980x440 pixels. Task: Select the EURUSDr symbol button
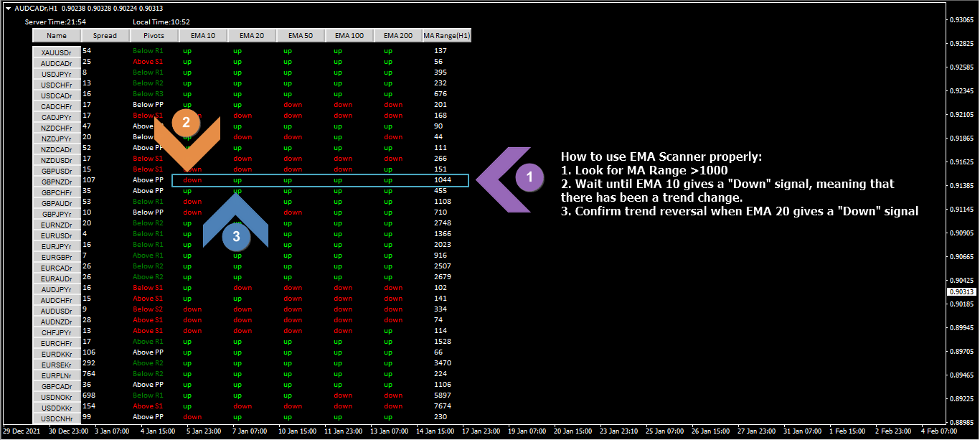point(57,235)
